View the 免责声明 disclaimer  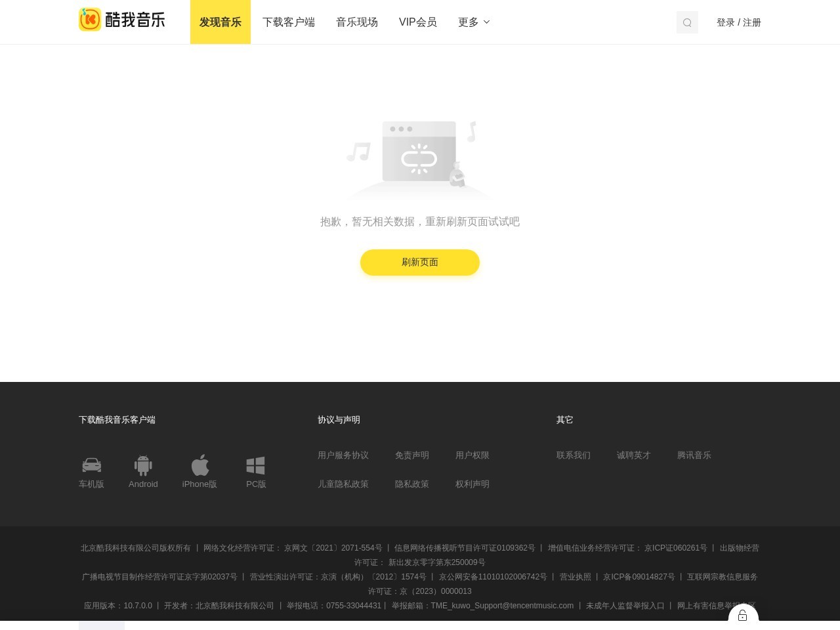click(x=411, y=455)
